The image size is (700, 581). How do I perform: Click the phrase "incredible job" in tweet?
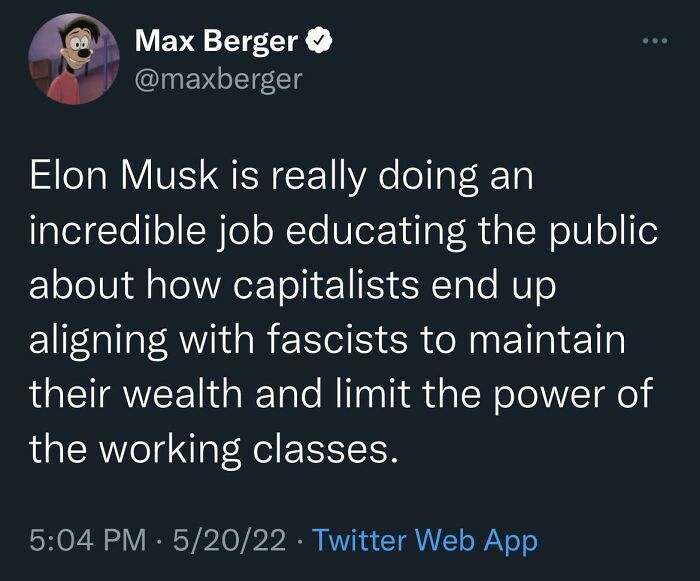pyautogui.click(x=152, y=232)
